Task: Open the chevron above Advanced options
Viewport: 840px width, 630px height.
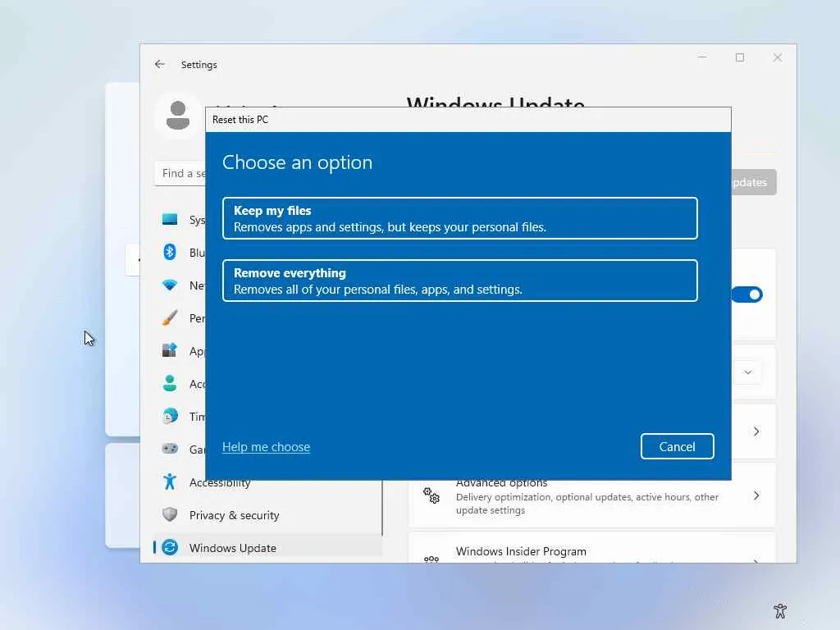Action: (756, 431)
